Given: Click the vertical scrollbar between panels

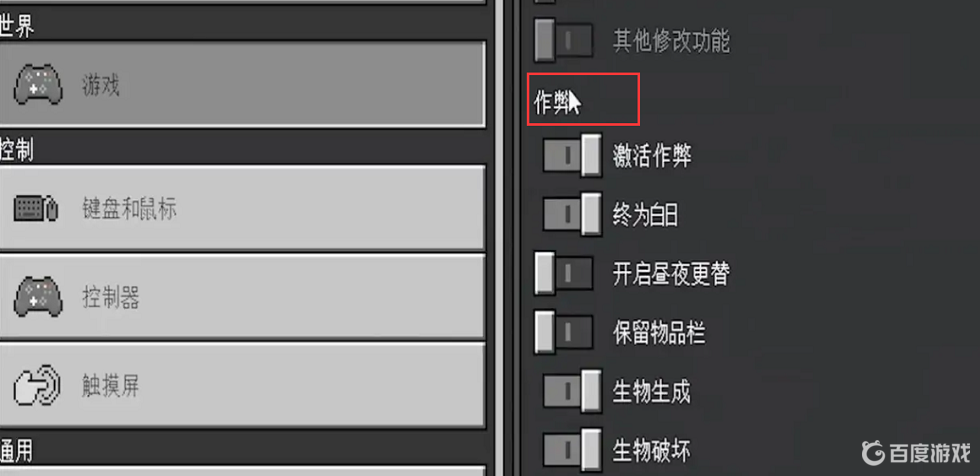Looking at the screenshot, I should [x=499, y=238].
